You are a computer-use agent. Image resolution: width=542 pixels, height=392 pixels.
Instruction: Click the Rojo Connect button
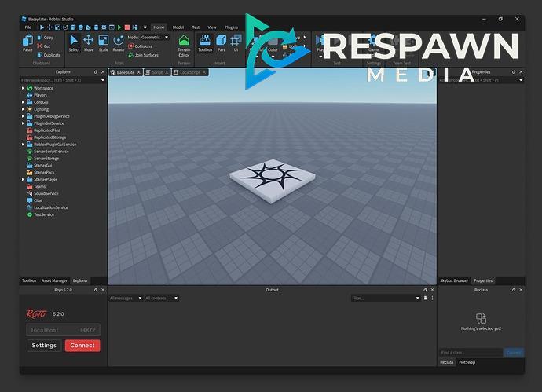click(82, 346)
